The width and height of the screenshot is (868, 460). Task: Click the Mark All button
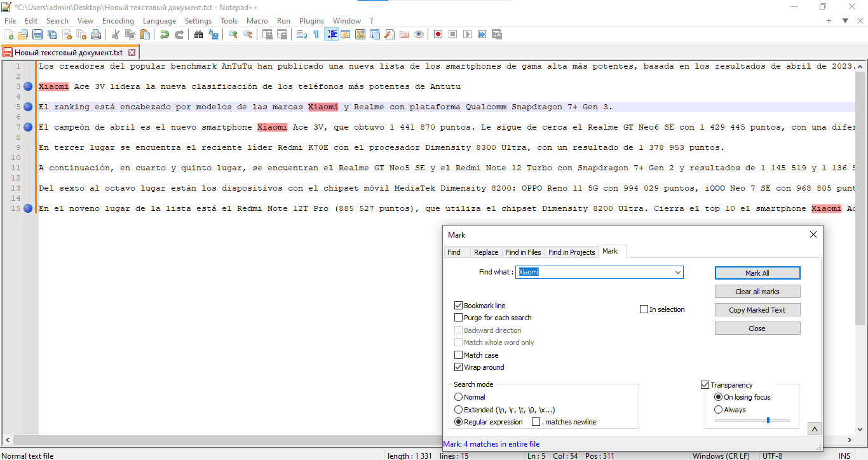757,273
